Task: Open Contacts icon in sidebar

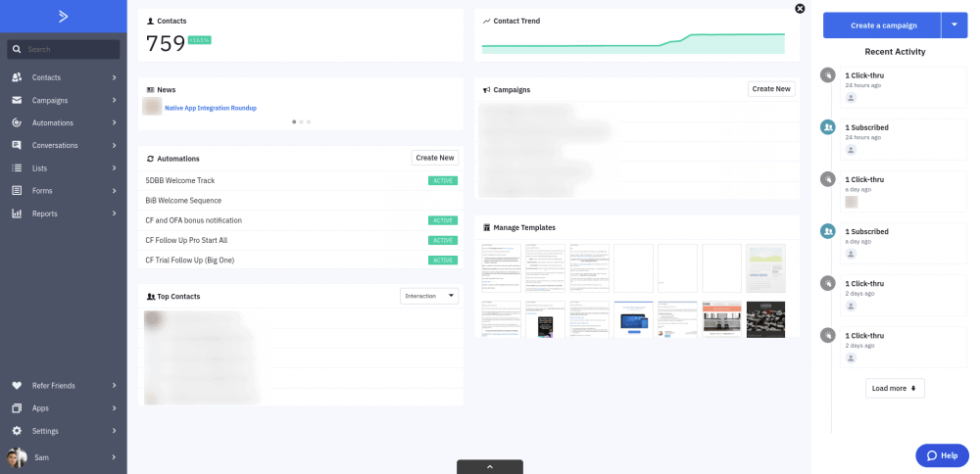Action: coord(18,77)
